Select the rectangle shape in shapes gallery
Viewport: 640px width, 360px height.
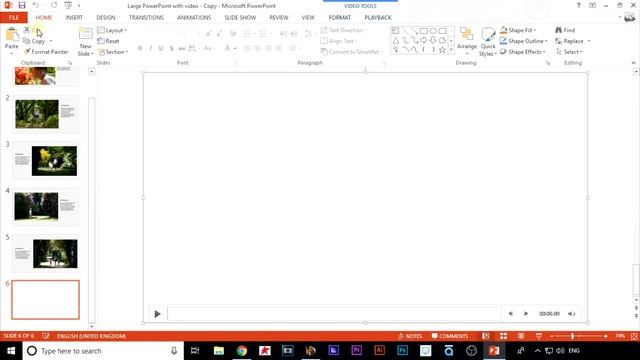tap(424, 31)
